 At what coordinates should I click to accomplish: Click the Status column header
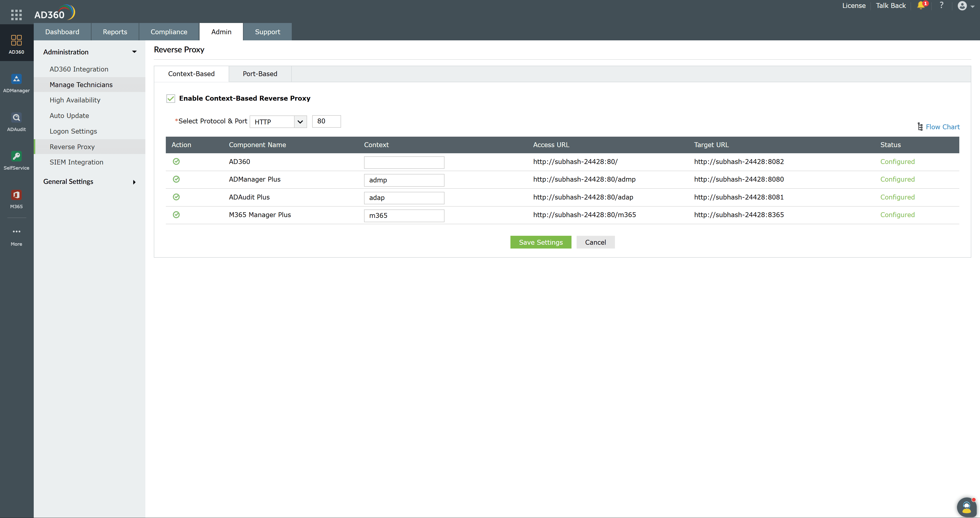point(891,145)
